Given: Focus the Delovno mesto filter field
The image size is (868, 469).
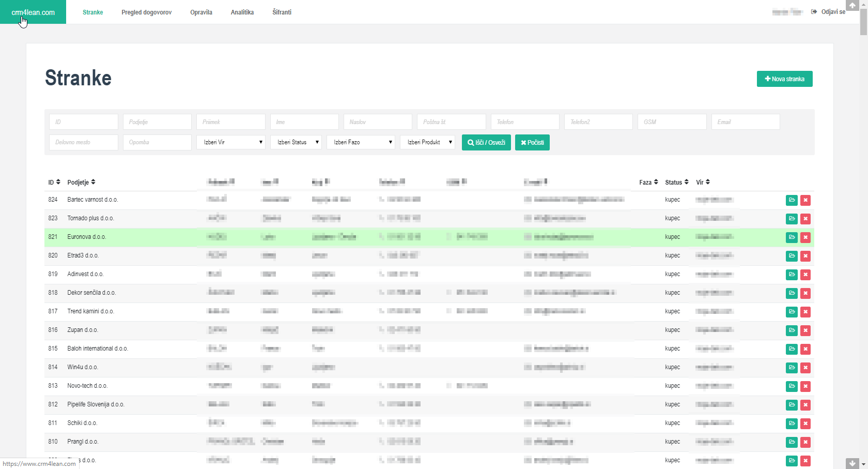Looking at the screenshot, I should click(x=84, y=142).
